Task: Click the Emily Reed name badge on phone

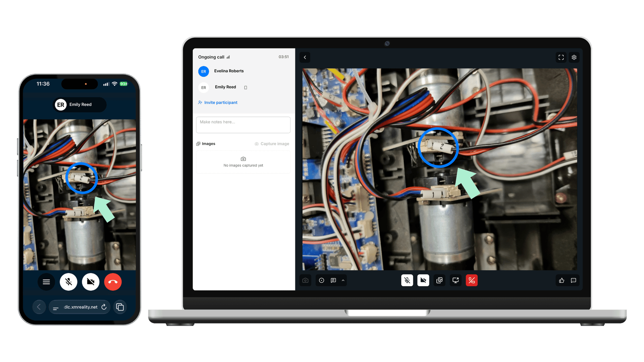Action: click(x=80, y=105)
